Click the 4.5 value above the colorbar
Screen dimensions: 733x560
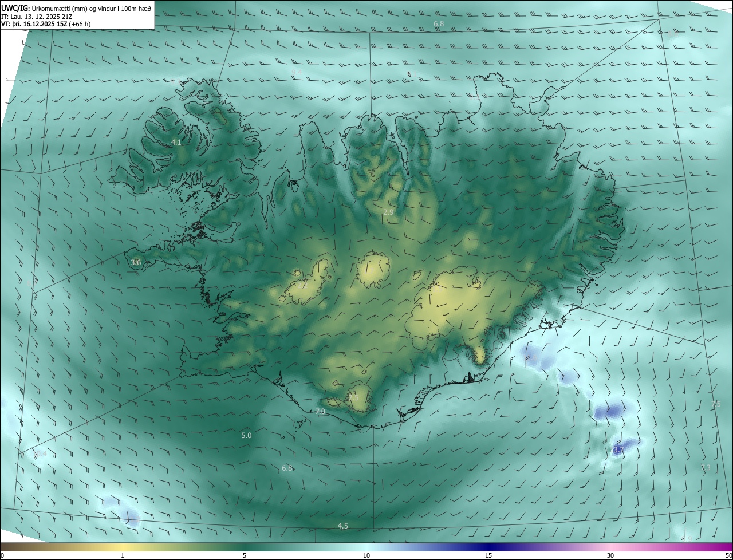(342, 526)
